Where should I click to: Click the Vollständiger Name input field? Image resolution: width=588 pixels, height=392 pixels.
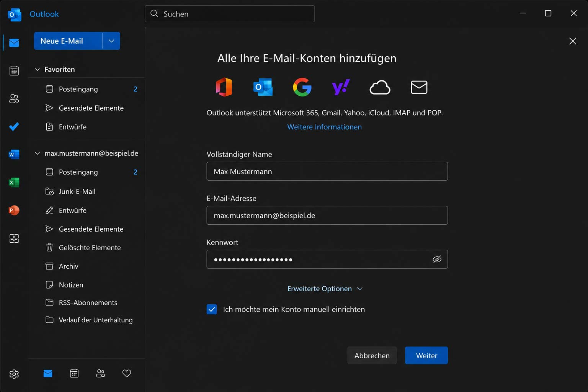(x=327, y=171)
